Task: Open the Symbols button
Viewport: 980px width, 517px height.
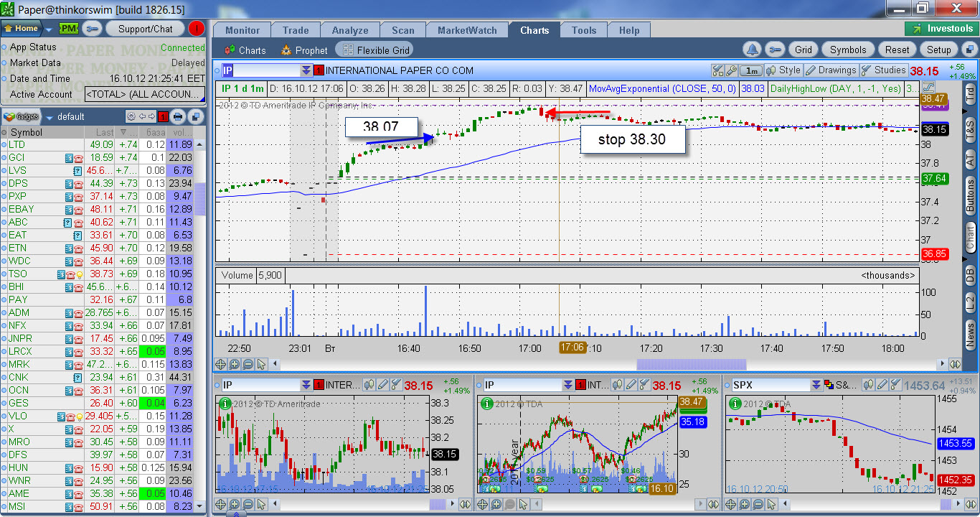Action: click(x=848, y=50)
